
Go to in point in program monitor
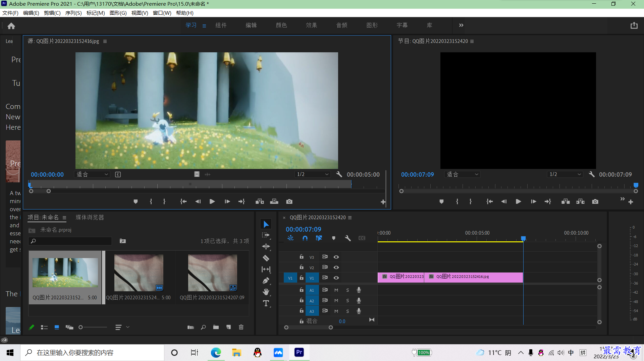(x=490, y=201)
